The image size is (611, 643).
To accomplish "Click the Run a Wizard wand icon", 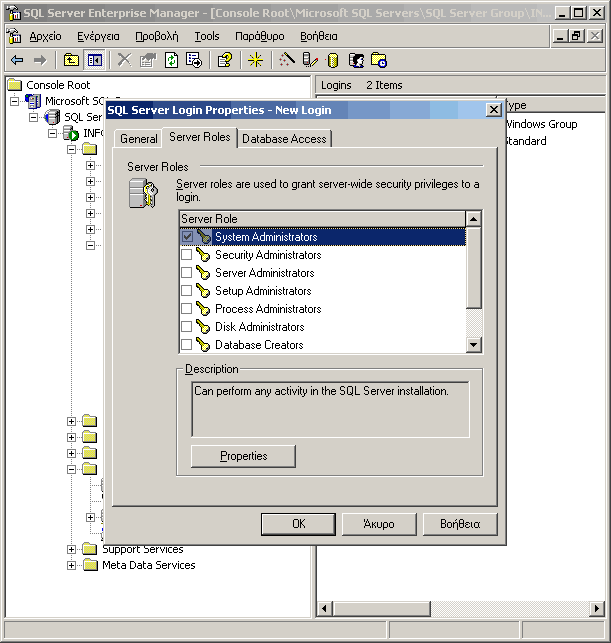I will pyautogui.click(x=287, y=60).
